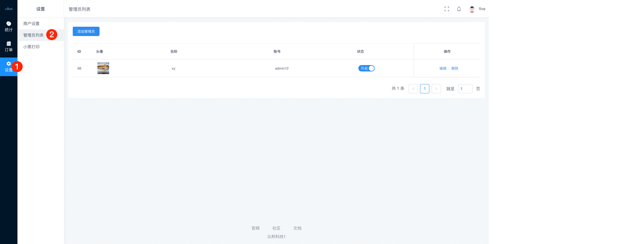This screenshot has width=644, height=244.
Task: Click 删除 link for admin xy
Action: (455, 68)
